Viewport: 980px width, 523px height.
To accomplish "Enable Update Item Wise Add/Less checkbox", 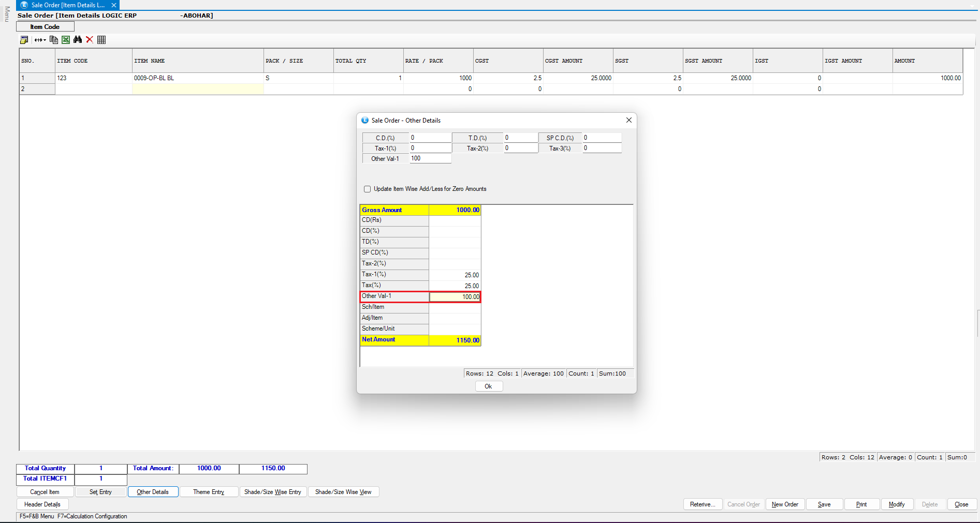I will coord(368,189).
